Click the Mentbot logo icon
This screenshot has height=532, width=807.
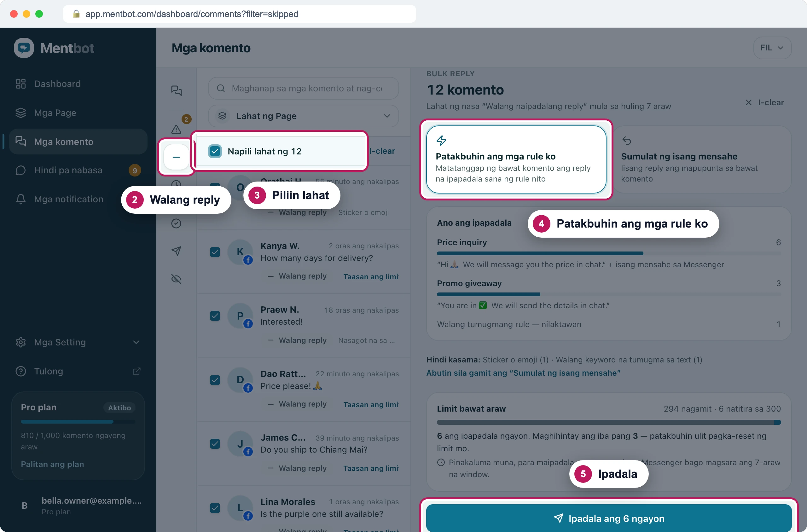click(x=24, y=48)
